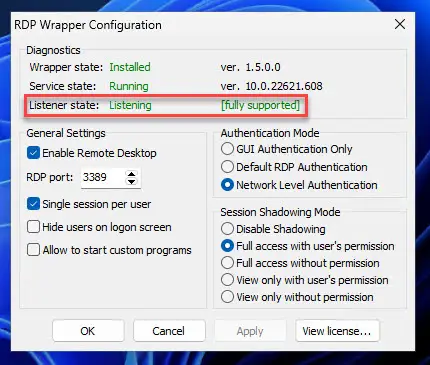Select Full access without permission

pyautogui.click(x=227, y=263)
